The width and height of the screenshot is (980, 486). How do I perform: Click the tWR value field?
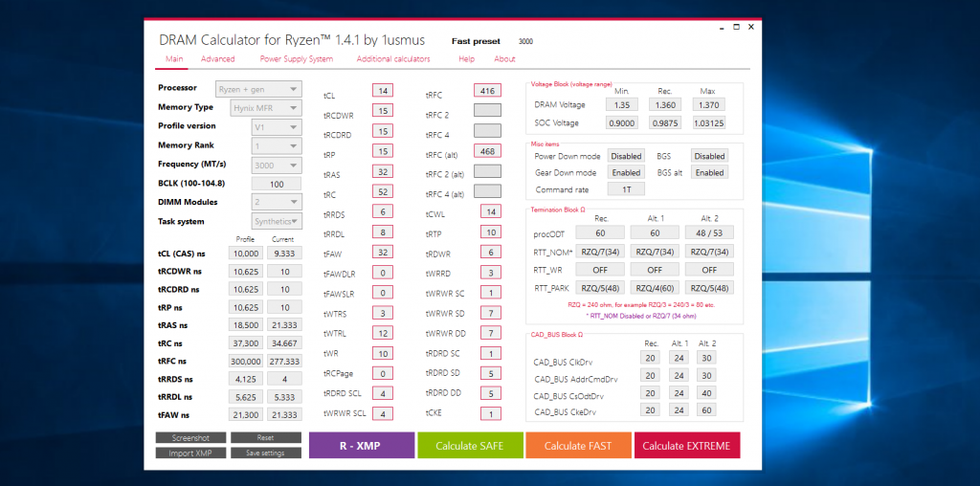(383, 354)
